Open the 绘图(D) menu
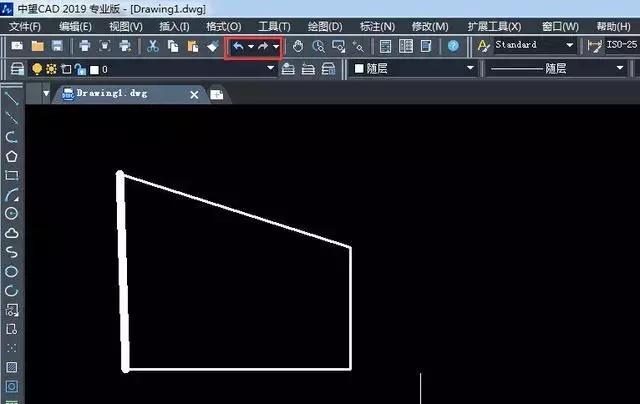The width and height of the screenshot is (640, 404). [x=325, y=27]
